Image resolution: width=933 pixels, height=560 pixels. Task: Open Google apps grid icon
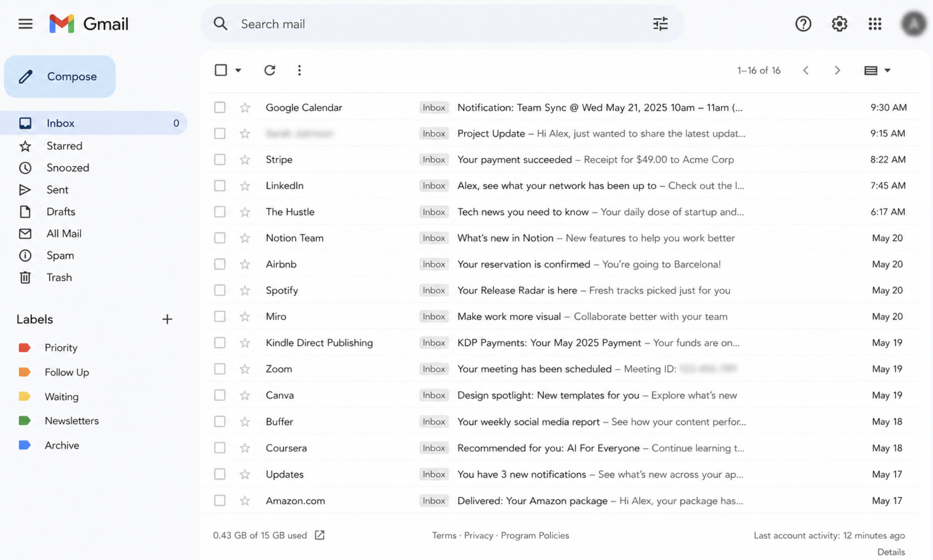click(x=875, y=24)
